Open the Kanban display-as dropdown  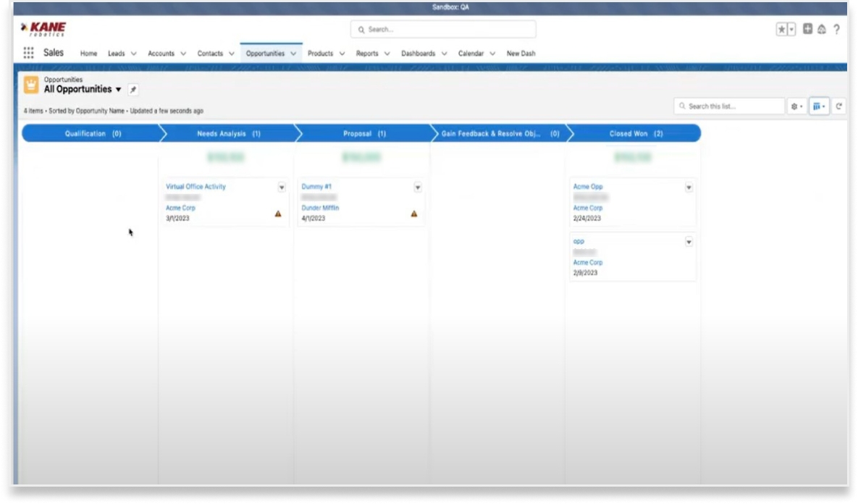point(819,106)
